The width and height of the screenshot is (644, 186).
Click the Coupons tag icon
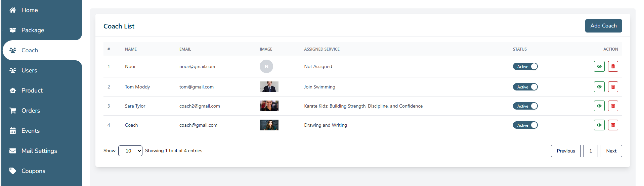[x=13, y=171]
